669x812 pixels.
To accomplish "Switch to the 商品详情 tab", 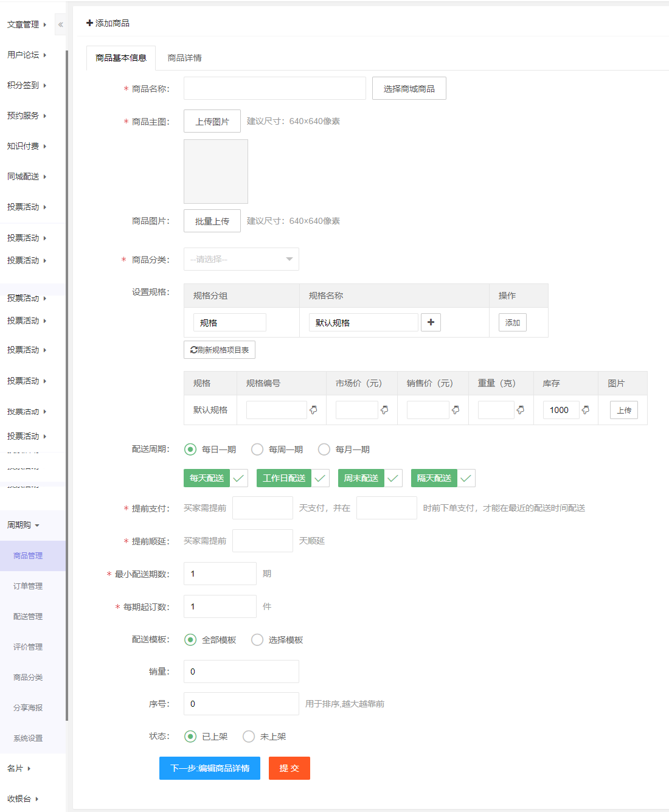I will click(x=184, y=58).
